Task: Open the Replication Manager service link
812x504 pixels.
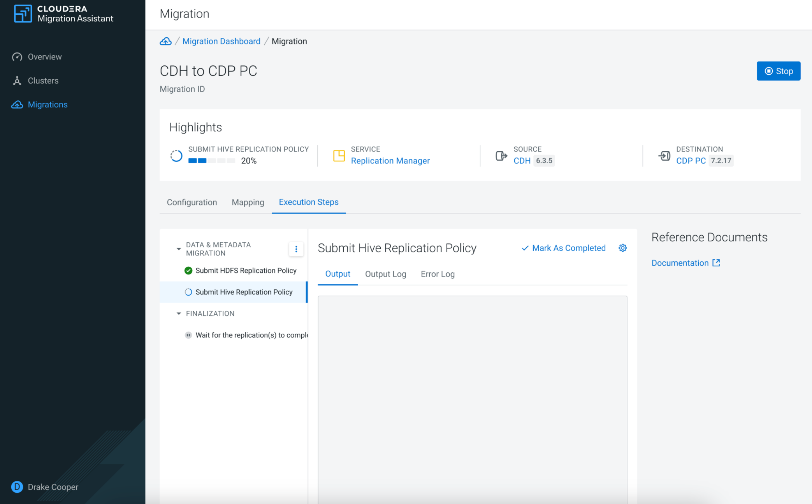Action: coord(390,161)
